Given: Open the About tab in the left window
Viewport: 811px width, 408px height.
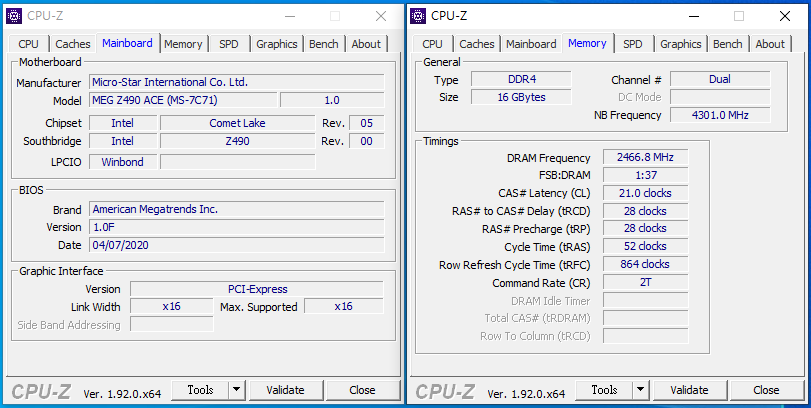Looking at the screenshot, I should pyautogui.click(x=366, y=44).
